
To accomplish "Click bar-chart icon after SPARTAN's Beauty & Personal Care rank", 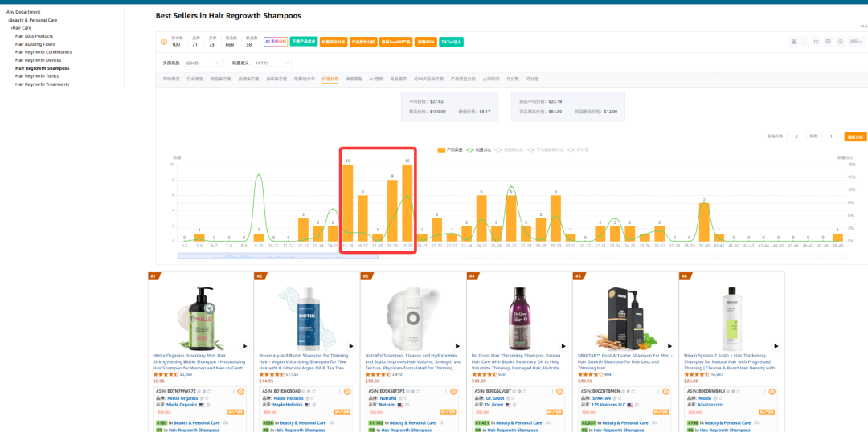I will pyautogui.click(x=656, y=422).
